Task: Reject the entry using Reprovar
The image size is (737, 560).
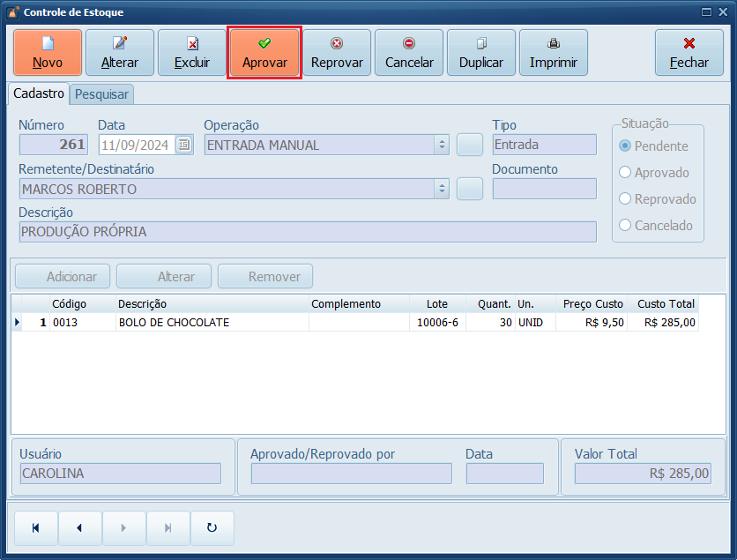Action: (x=337, y=53)
